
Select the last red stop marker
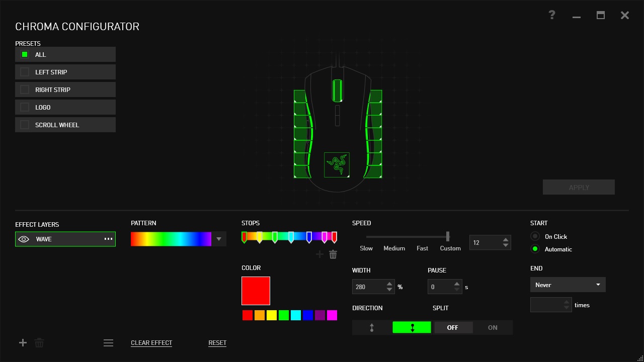(x=334, y=237)
